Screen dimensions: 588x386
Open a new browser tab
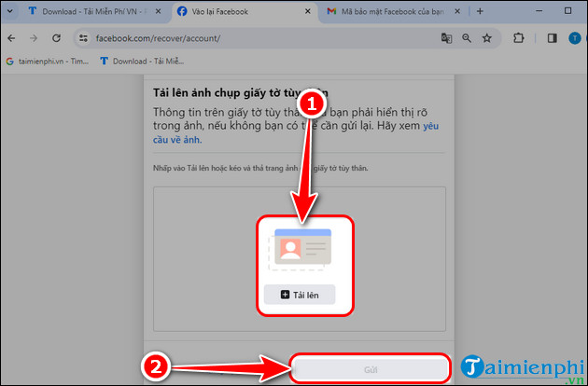pyautogui.click(x=480, y=11)
